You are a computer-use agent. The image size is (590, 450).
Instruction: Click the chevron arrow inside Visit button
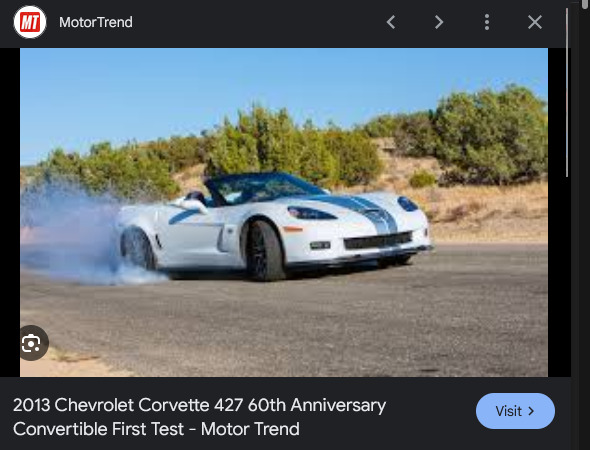point(531,411)
